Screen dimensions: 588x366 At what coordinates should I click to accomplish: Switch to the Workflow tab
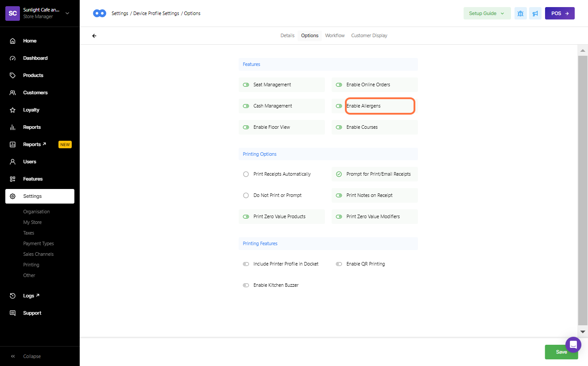(335, 35)
